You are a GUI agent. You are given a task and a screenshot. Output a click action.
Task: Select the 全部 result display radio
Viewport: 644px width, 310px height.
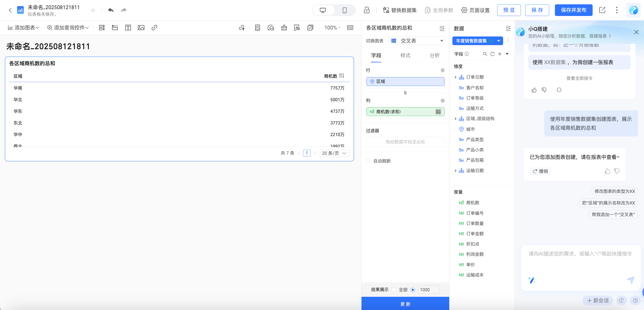(394, 290)
